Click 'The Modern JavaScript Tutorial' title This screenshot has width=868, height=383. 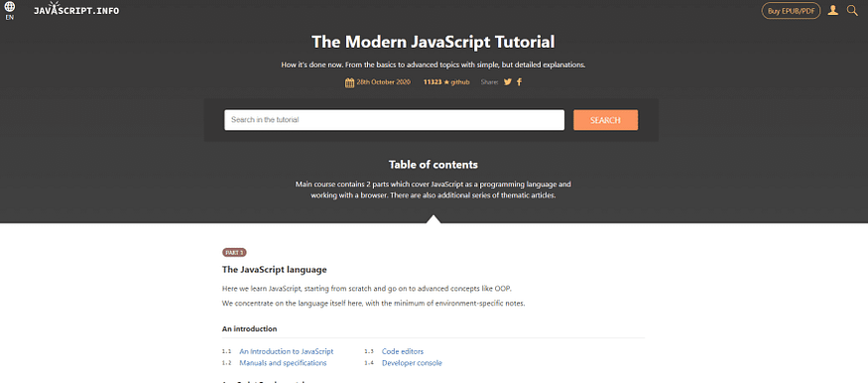pyautogui.click(x=434, y=42)
